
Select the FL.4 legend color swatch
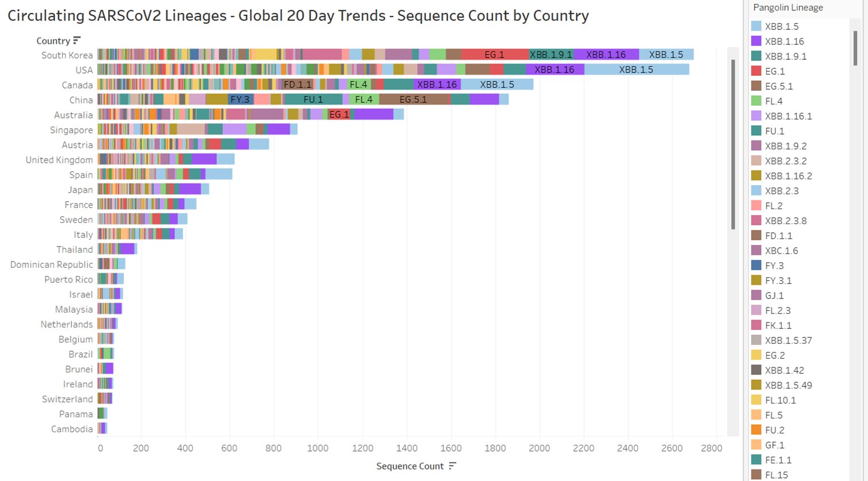click(x=758, y=101)
